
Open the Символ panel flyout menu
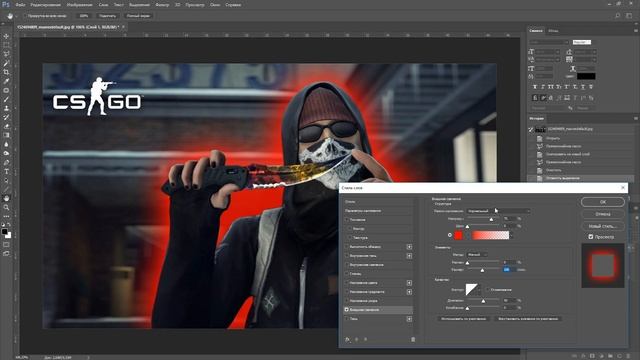tap(636, 31)
